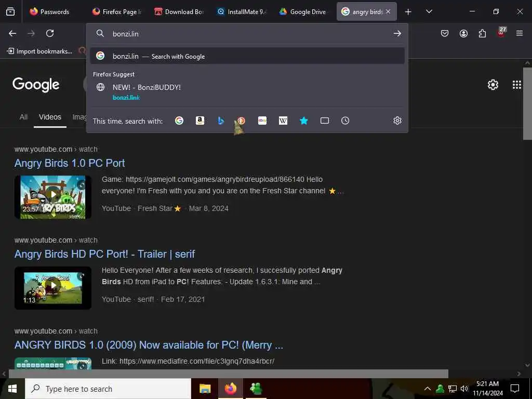Viewport: 532px width, 399px height.
Task: Open the Windows notification center
Action: [515, 389]
